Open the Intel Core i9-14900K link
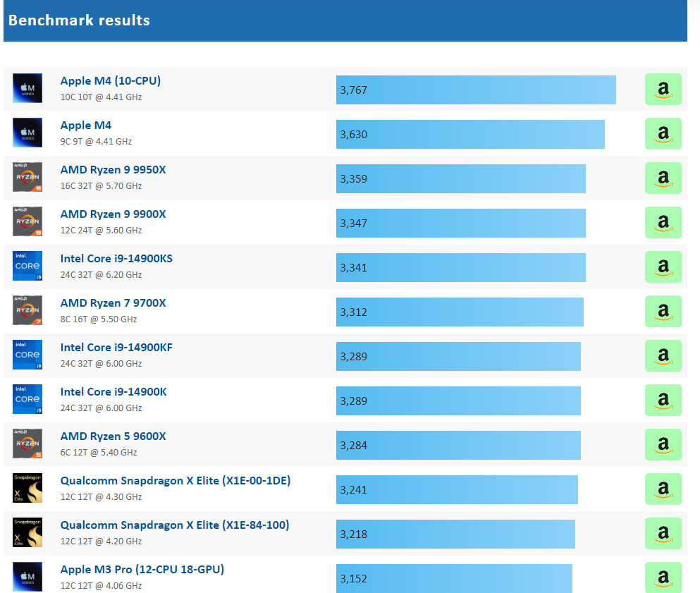 [x=113, y=392]
